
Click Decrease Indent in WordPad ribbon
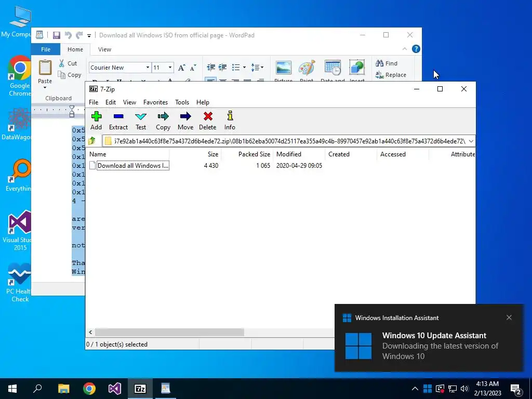point(211,67)
